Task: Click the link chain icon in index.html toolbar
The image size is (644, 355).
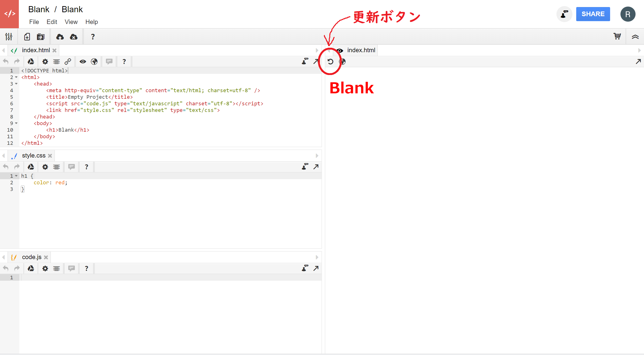Action: [68, 61]
